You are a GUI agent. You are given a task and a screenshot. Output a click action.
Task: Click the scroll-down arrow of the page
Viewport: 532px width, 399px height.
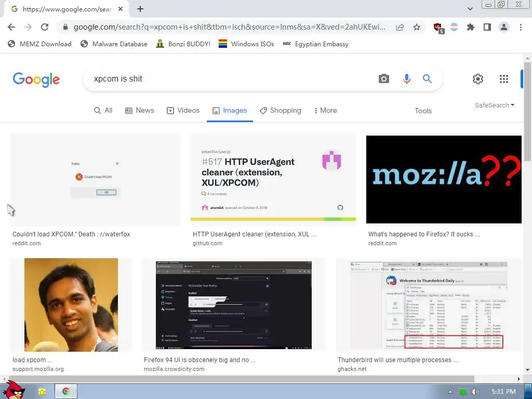pyautogui.click(x=527, y=370)
